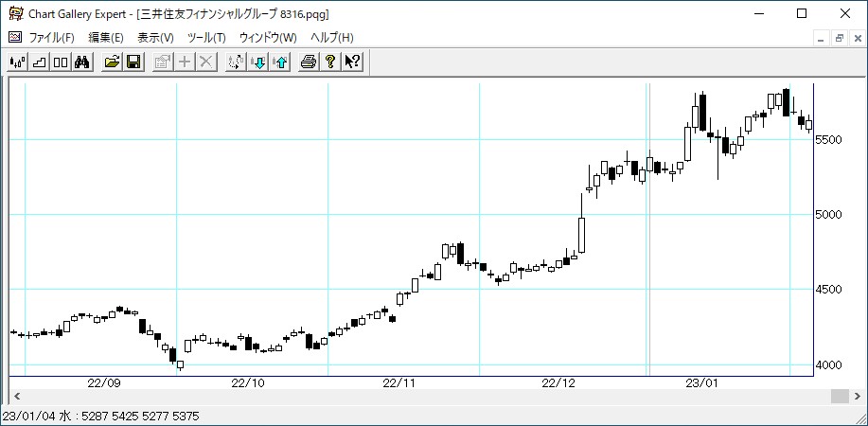
Task: Click the horizontal scrollbar right arrow
Action: (x=857, y=396)
